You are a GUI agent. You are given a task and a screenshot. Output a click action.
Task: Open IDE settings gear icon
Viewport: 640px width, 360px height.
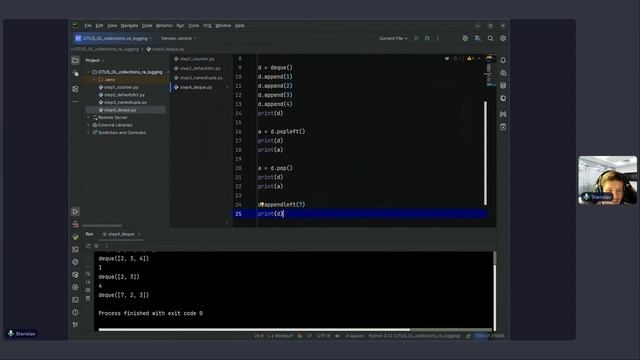(503, 38)
